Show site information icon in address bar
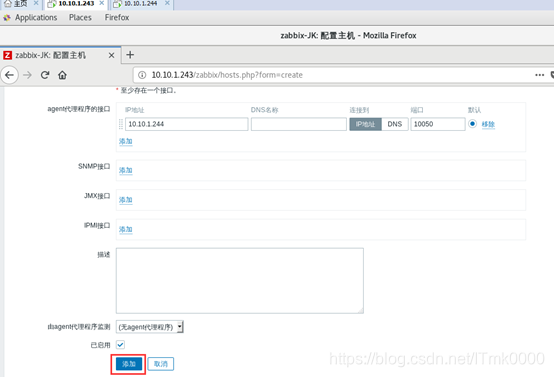The width and height of the screenshot is (554, 377). pyautogui.click(x=142, y=75)
